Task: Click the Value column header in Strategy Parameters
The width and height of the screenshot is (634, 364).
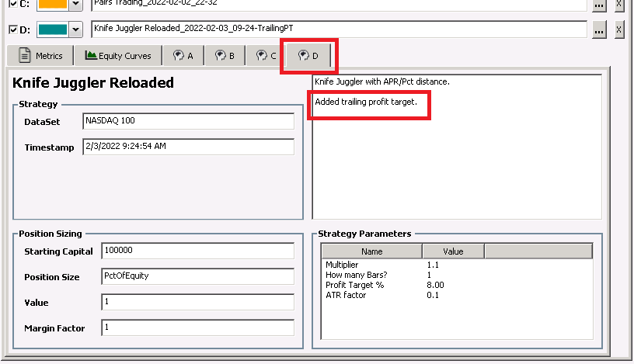Action: [453, 251]
